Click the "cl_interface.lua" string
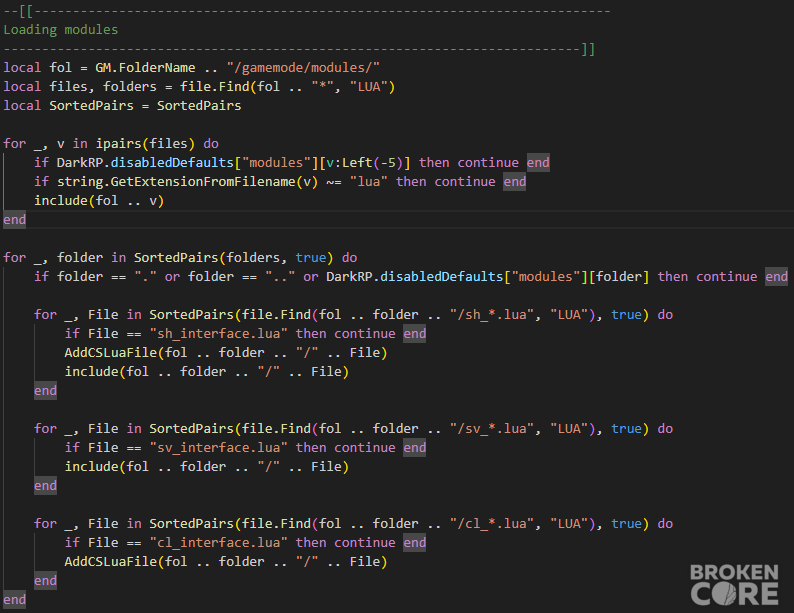This screenshot has height=613, width=794. coord(218,543)
